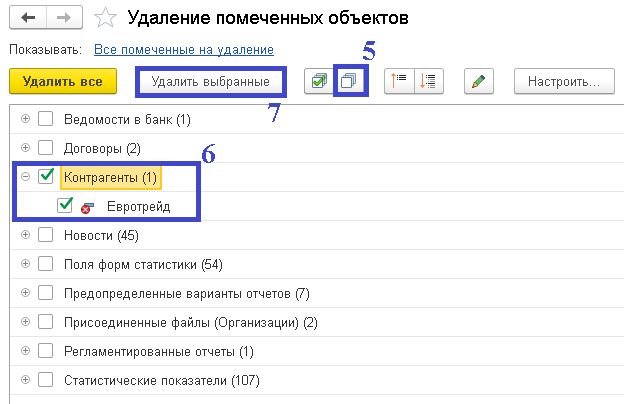This screenshot has width=624, height=404.
Task: Expand the Договоры (2) group
Action: pyautogui.click(x=25, y=148)
